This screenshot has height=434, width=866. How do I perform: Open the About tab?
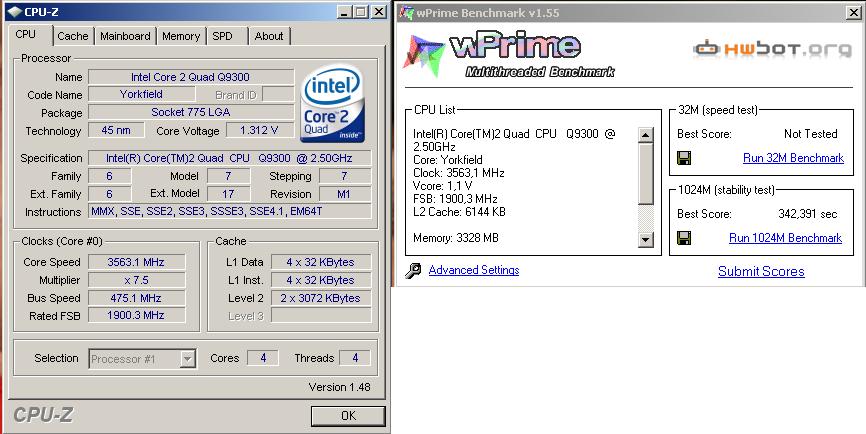[x=269, y=36]
